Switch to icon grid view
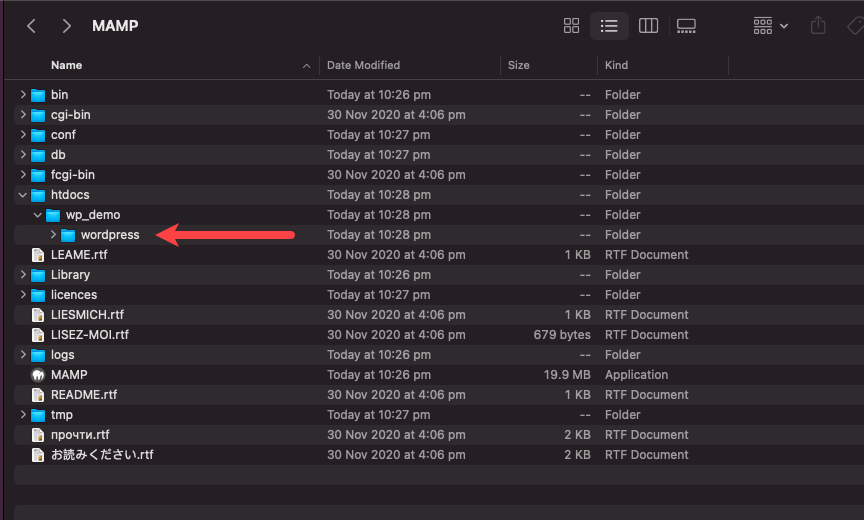Viewport: 864px width, 520px height. (571, 26)
